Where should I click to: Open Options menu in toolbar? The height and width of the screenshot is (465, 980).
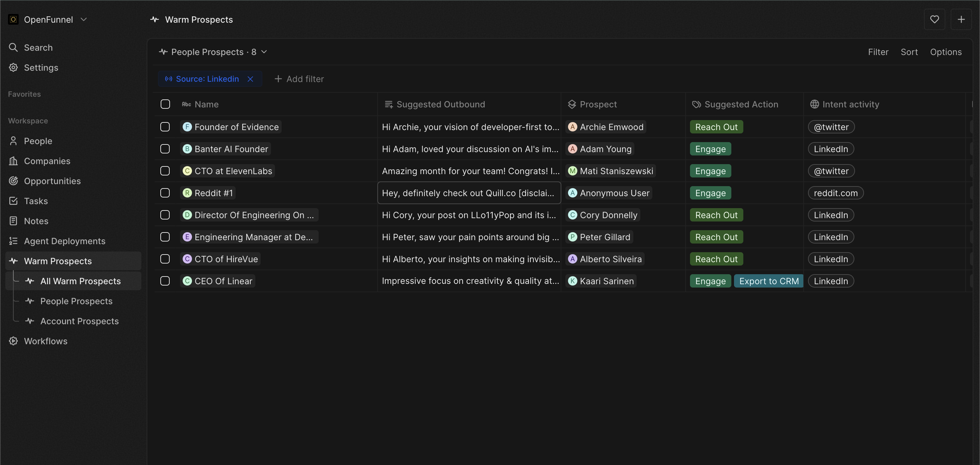[945, 52]
